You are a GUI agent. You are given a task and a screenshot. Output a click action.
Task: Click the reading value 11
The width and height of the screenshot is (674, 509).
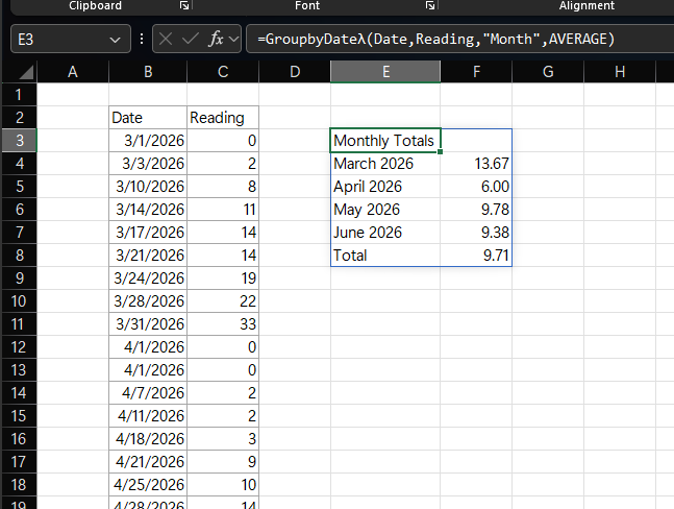[223, 209]
